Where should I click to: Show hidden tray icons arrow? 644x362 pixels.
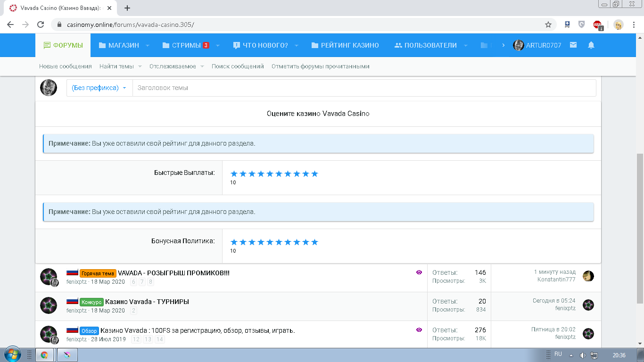(571, 355)
